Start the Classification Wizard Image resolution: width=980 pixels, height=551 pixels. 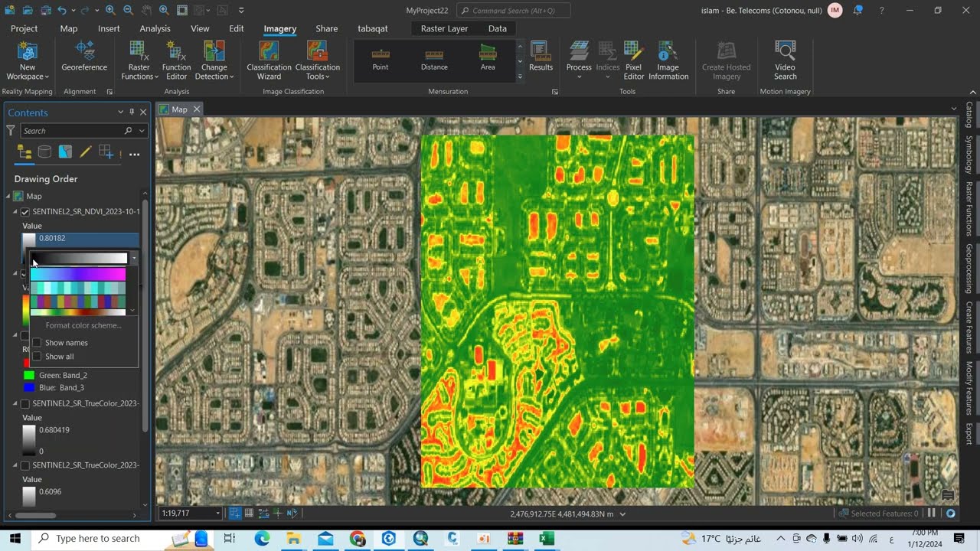(269, 61)
